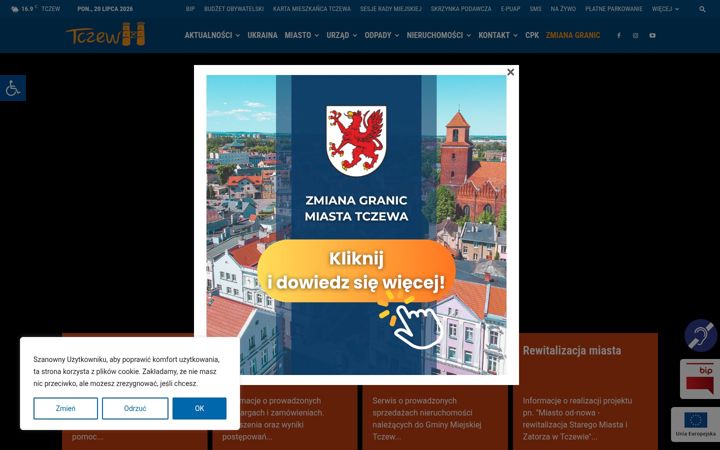Open the red BIP side icon
This screenshot has width=720, height=450.
click(x=700, y=379)
